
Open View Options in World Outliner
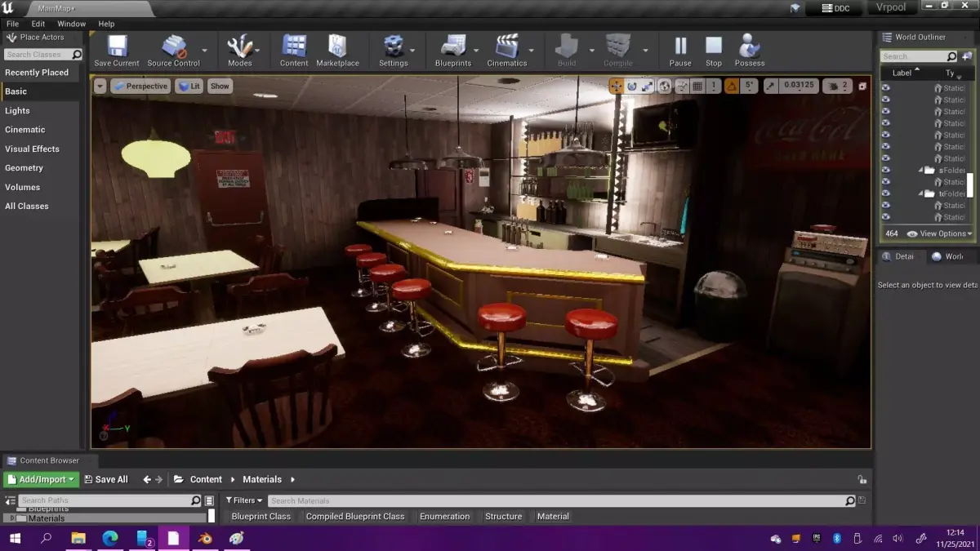click(x=939, y=233)
